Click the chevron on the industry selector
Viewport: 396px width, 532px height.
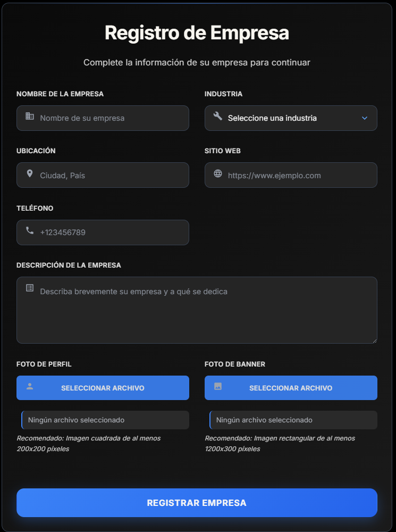364,118
